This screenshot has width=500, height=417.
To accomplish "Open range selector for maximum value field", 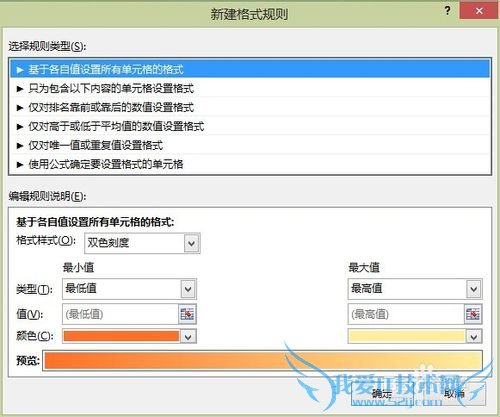I will (473, 314).
